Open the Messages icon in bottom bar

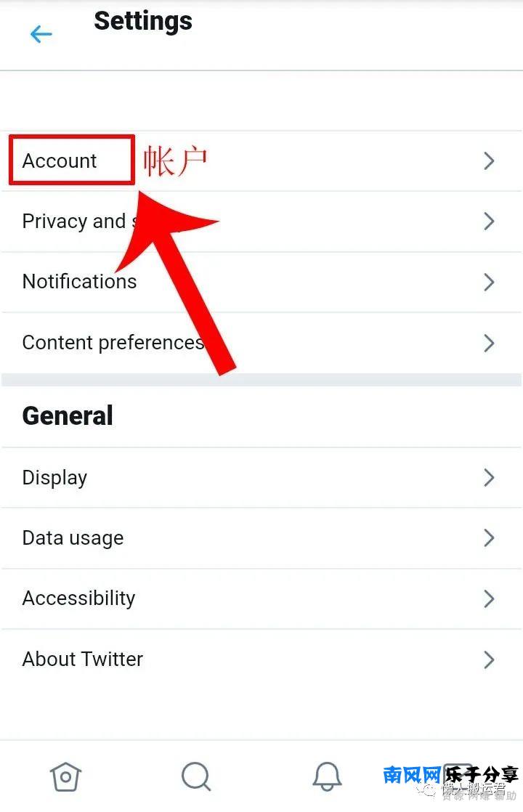point(458,776)
